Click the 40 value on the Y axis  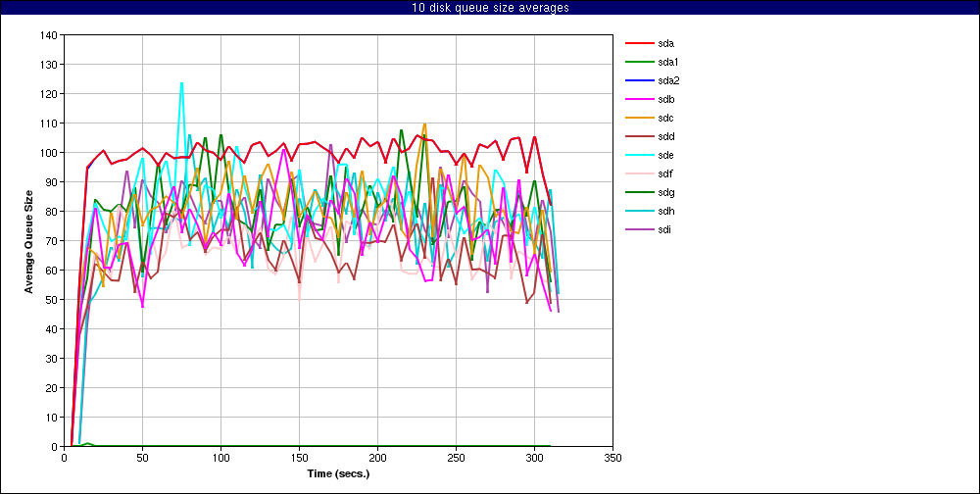pyautogui.click(x=53, y=329)
